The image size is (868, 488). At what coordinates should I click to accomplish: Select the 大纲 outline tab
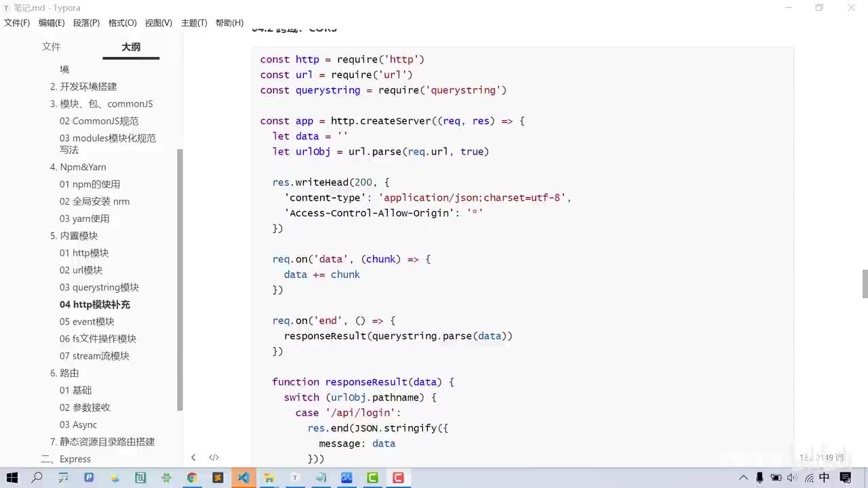(131, 47)
